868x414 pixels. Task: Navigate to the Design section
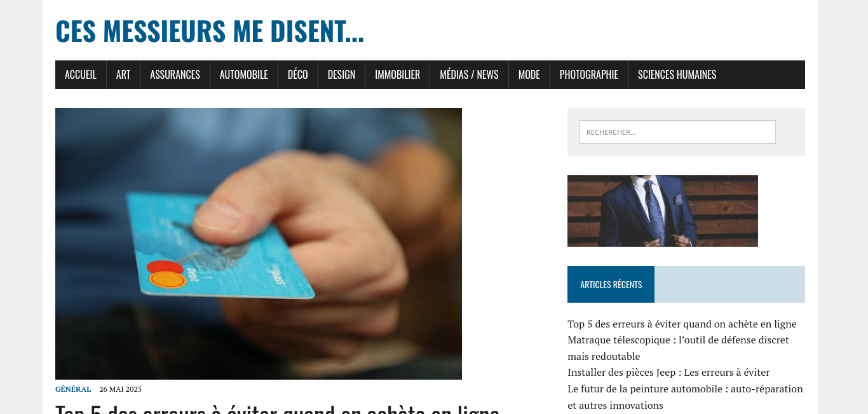[x=341, y=74]
